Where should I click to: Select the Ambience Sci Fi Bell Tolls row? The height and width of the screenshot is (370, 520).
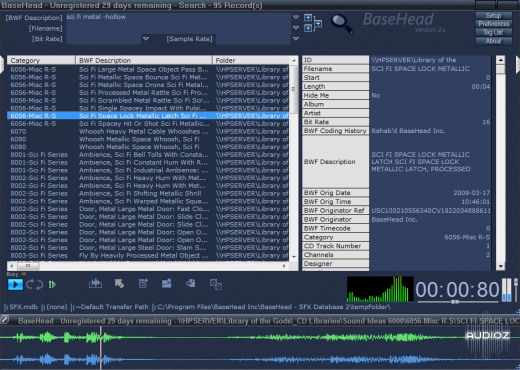click(x=149, y=155)
